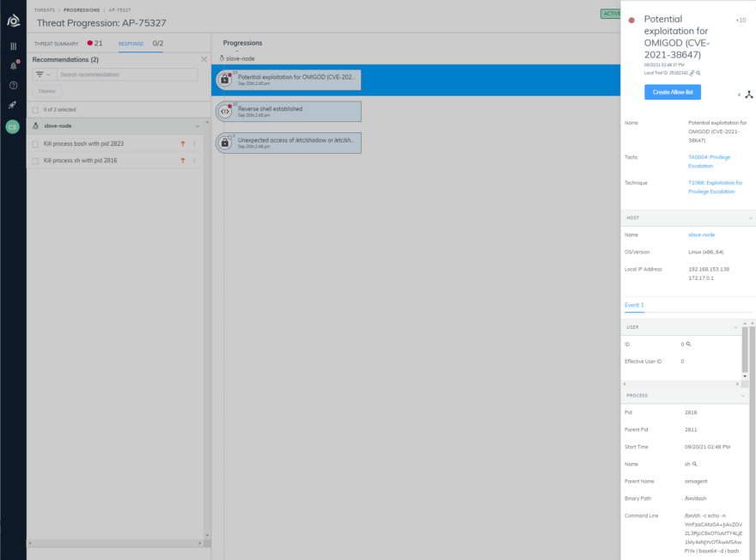Click the Dismiss button
Viewport: 756px width, 560px height.
[x=47, y=91]
